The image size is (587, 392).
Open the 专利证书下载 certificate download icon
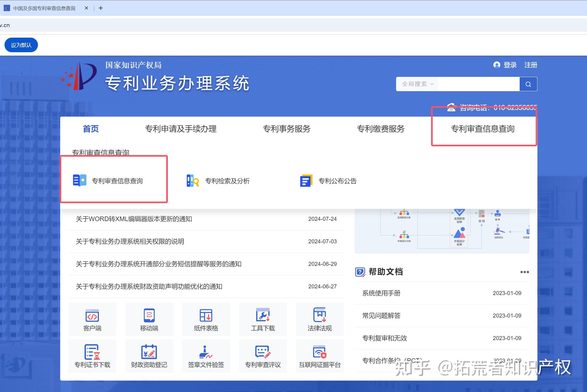92,352
